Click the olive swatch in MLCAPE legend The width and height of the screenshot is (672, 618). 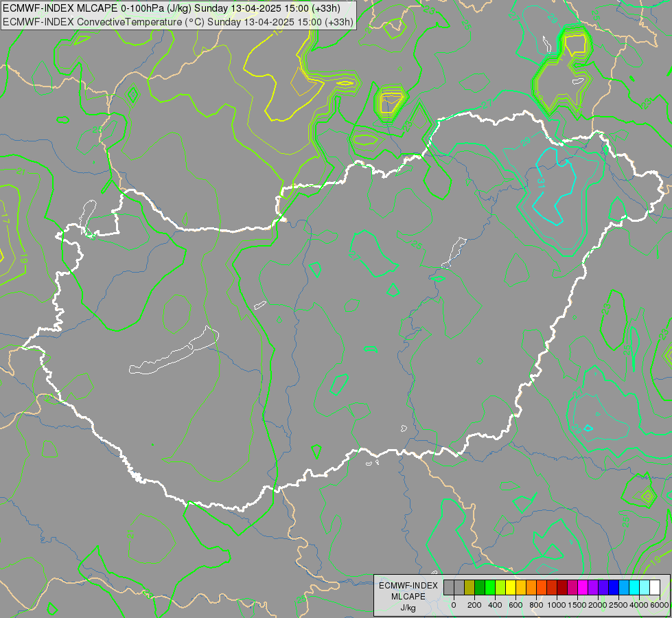470,588
